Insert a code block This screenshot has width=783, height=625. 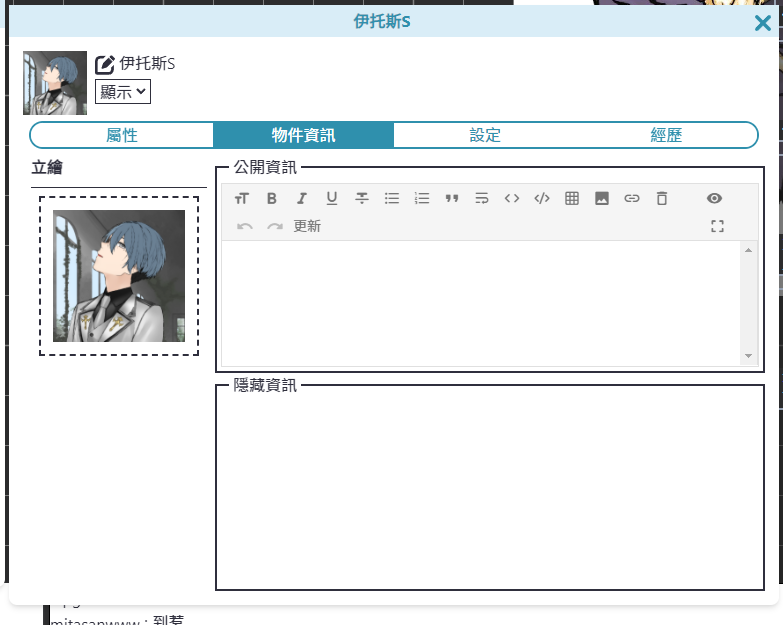(542, 199)
